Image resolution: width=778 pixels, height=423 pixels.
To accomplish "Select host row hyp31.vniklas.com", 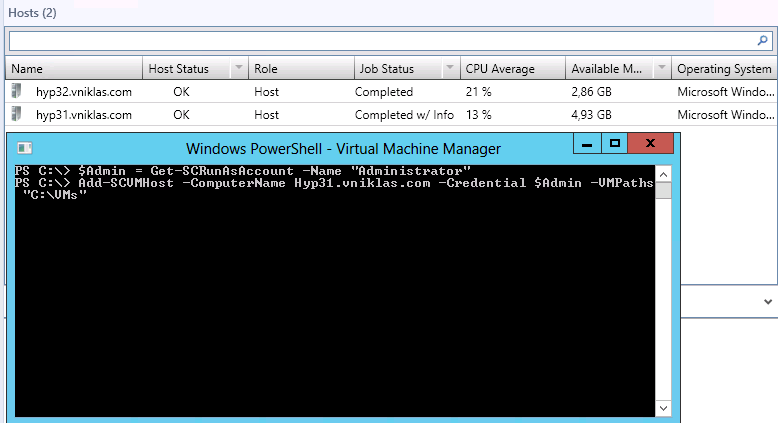I will click(x=391, y=115).
